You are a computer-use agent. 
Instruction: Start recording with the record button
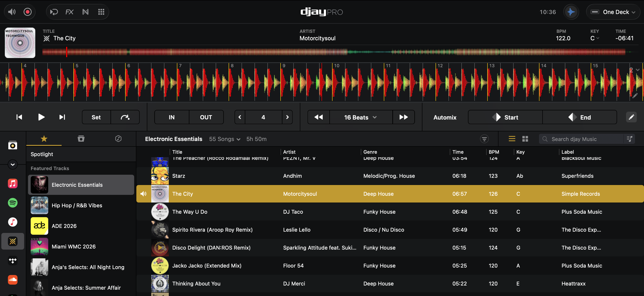[27, 12]
